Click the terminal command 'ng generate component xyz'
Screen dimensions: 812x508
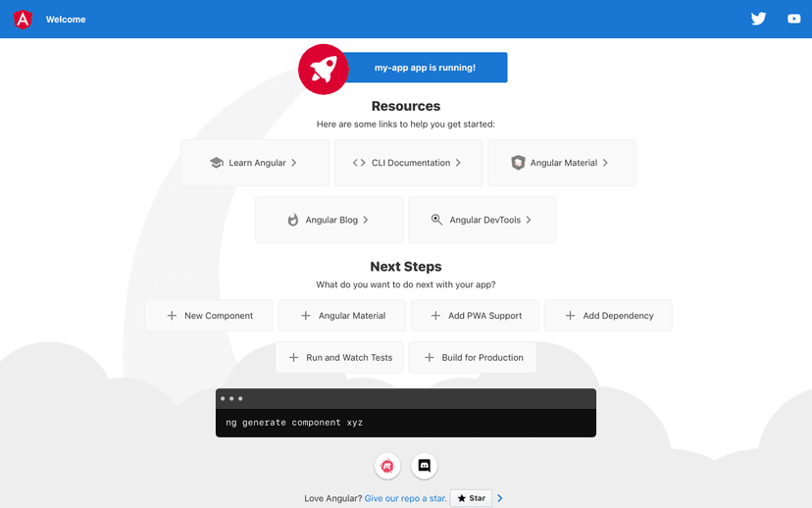[x=294, y=423]
